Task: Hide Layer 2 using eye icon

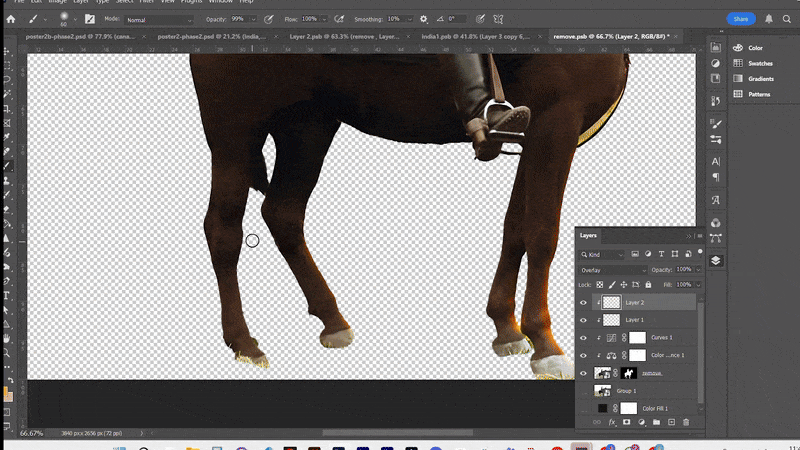Action: point(583,303)
